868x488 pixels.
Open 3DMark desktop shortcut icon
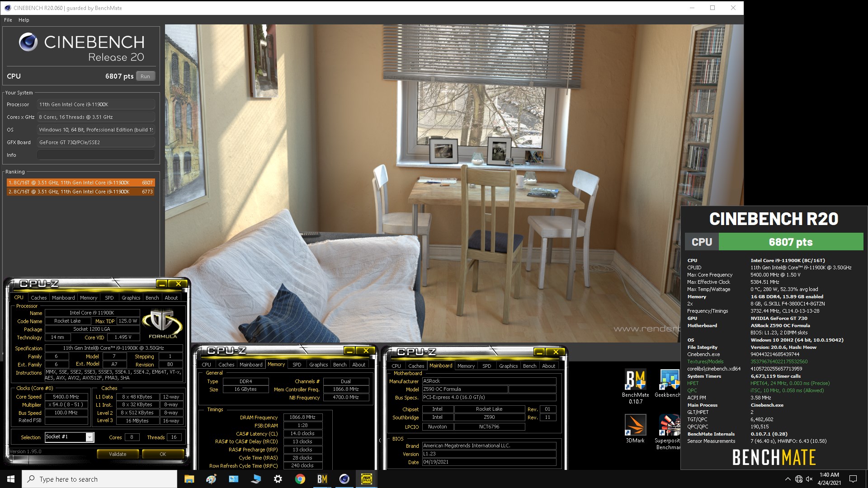coord(635,429)
